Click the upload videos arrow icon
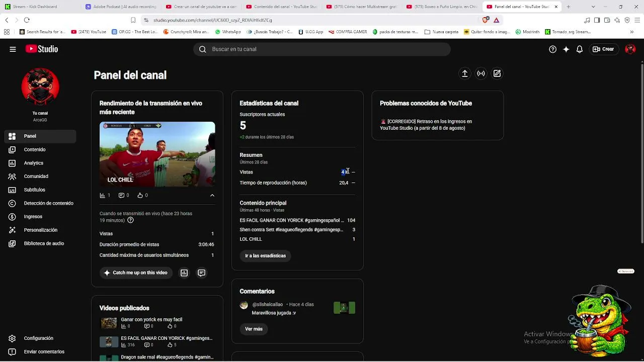This screenshot has height=362, width=644. point(465,73)
